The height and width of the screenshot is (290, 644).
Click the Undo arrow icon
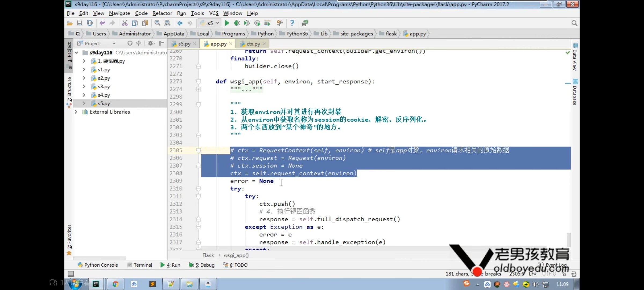click(x=102, y=23)
